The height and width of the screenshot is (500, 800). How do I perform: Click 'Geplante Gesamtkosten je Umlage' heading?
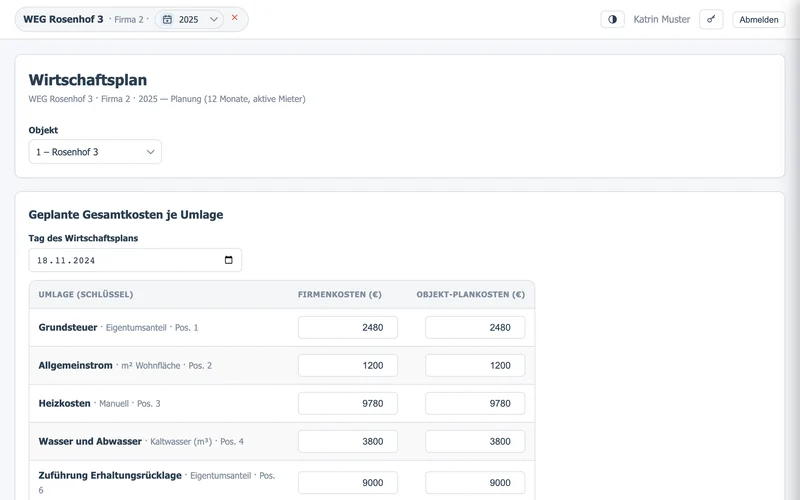point(126,215)
